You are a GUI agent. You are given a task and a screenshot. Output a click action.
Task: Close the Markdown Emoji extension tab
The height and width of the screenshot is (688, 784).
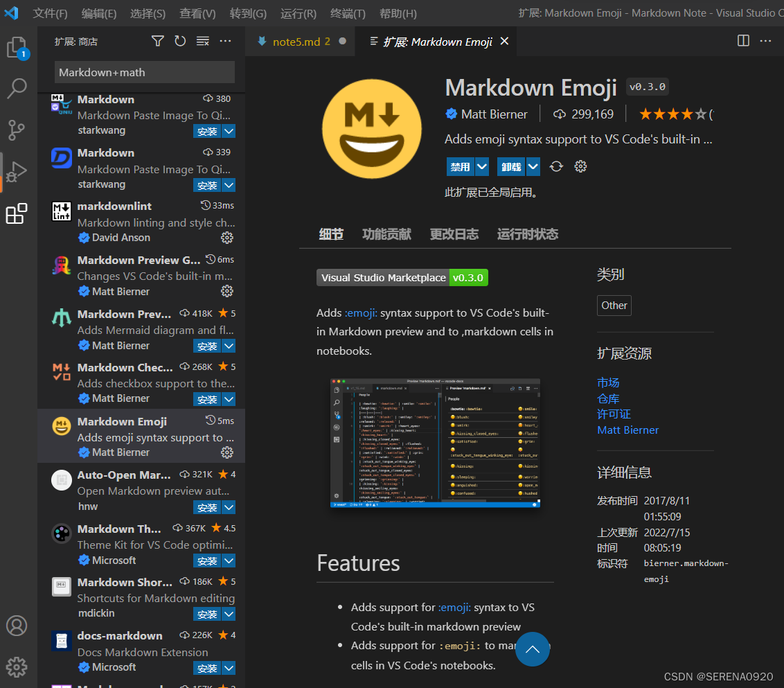(504, 41)
